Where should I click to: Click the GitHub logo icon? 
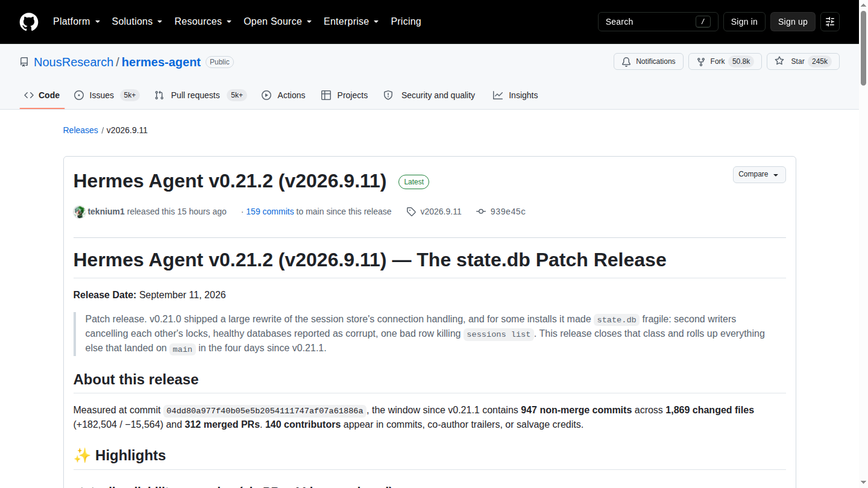[x=29, y=22]
